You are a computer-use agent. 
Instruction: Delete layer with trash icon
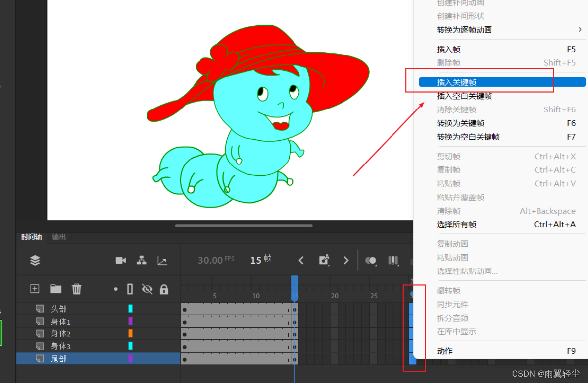point(77,289)
